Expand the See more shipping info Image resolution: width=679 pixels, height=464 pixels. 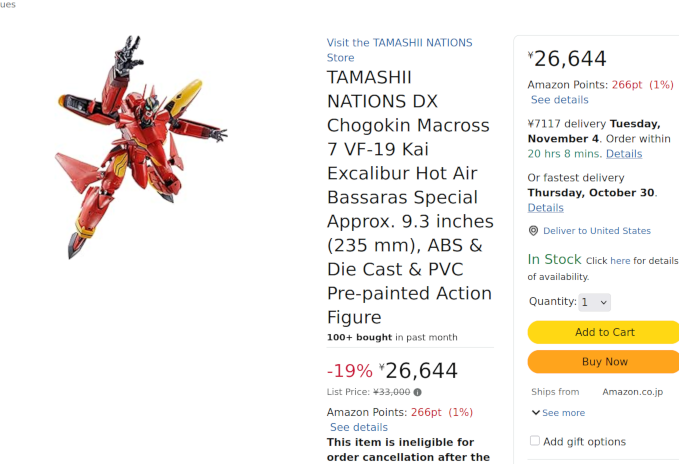[558, 413]
